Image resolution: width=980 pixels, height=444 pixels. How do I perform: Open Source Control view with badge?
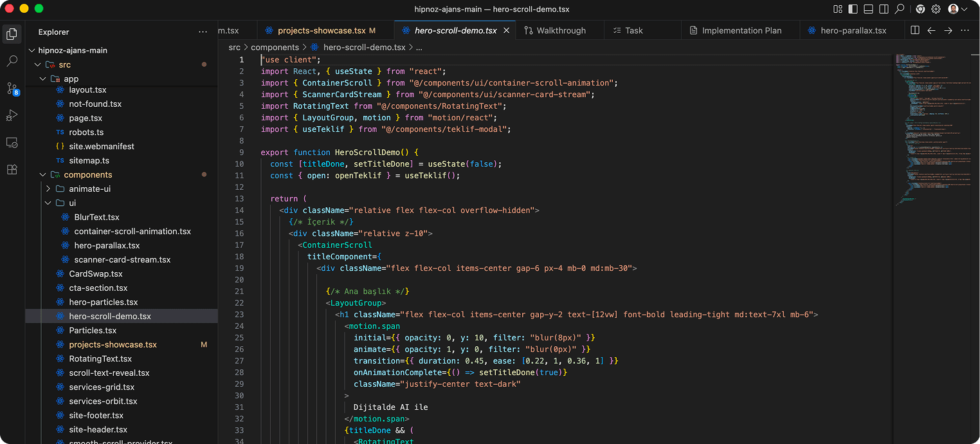coord(12,89)
